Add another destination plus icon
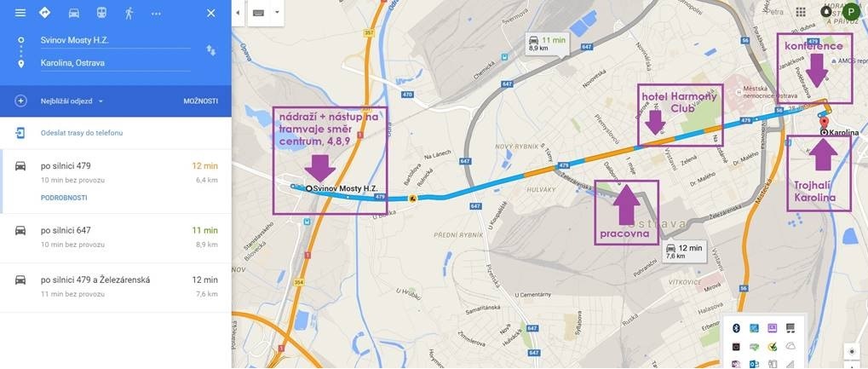Viewport: 868px width, 369px height. [20, 101]
